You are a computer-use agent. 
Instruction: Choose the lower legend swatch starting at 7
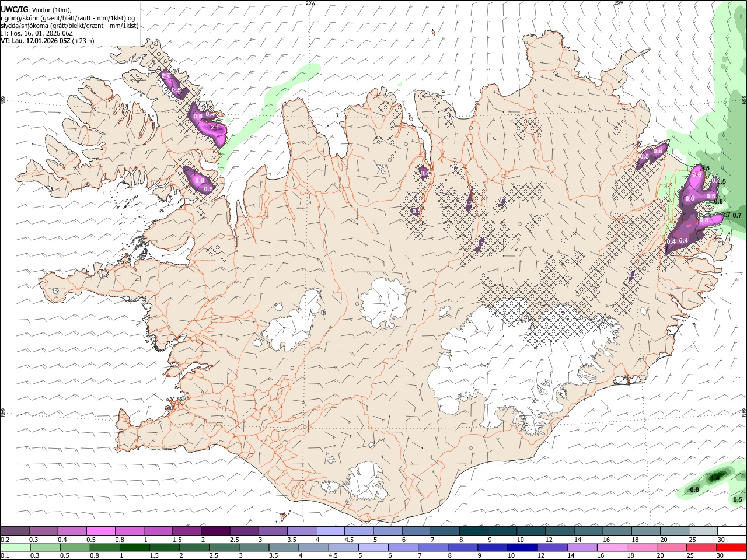[x=432, y=548]
